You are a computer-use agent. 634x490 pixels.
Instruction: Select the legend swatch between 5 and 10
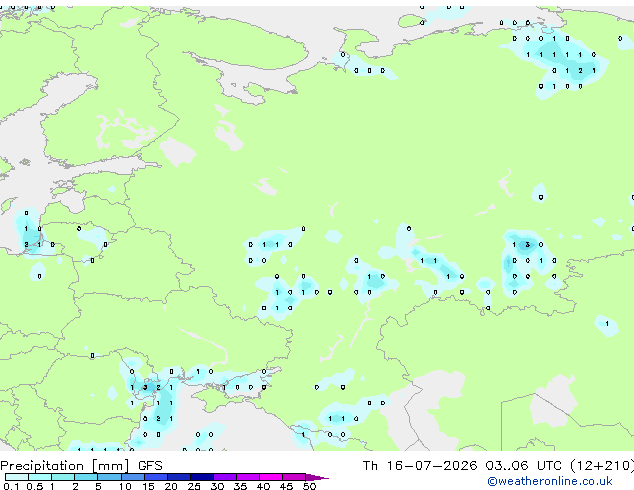109,477
